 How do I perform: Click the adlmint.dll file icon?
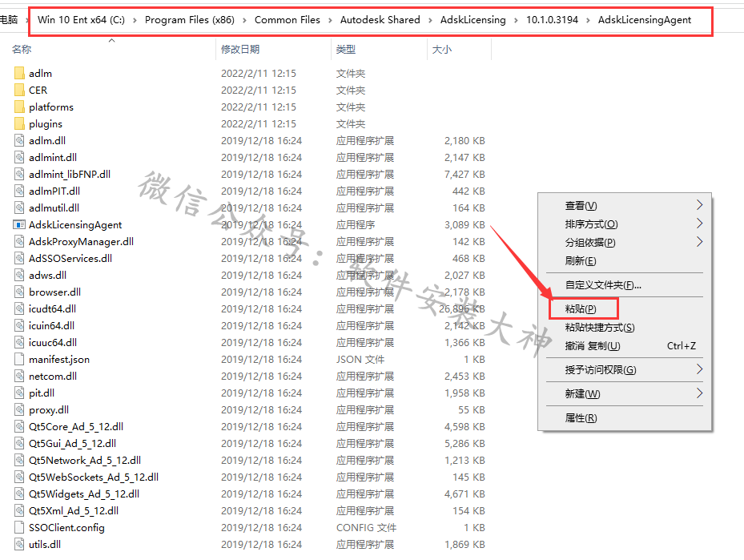[19, 158]
